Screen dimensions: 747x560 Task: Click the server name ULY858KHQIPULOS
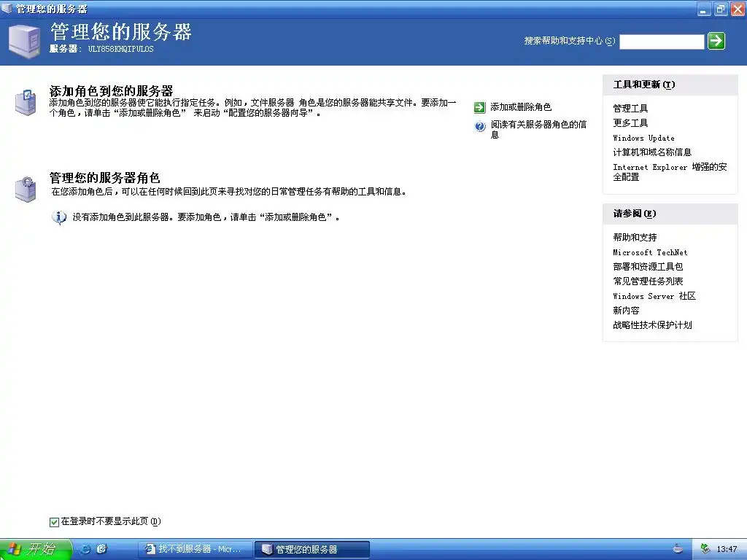pyautogui.click(x=120, y=49)
